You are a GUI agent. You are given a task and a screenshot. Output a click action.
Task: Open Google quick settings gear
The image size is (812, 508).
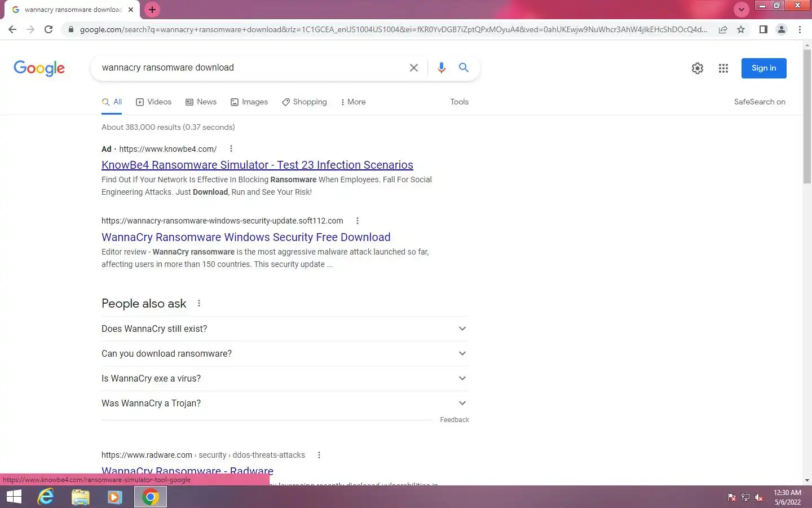[x=698, y=68]
